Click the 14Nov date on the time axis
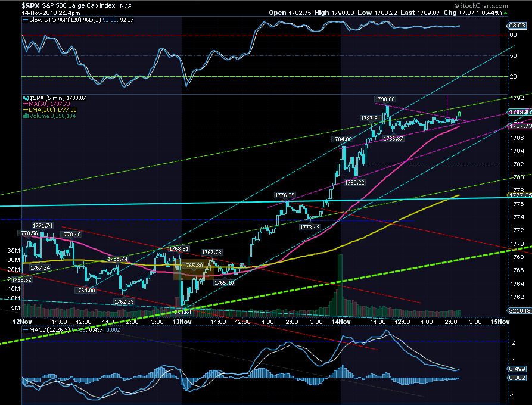The width and height of the screenshot is (532, 405). coord(341,322)
